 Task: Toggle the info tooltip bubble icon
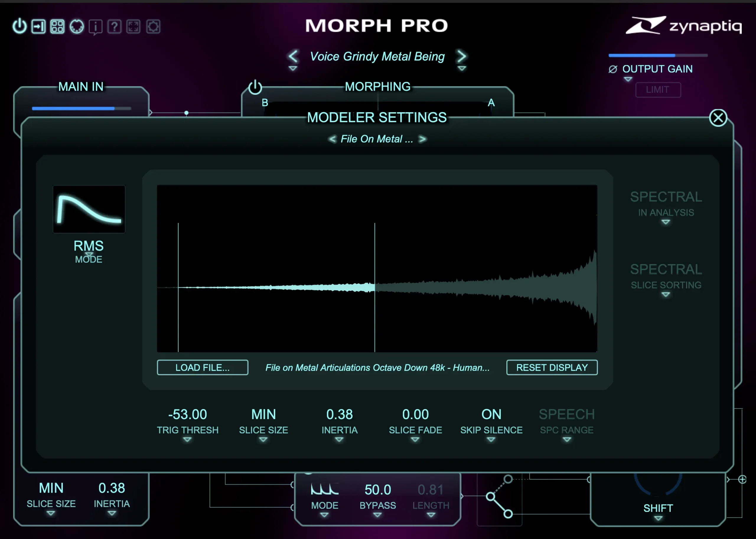click(x=96, y=27)
